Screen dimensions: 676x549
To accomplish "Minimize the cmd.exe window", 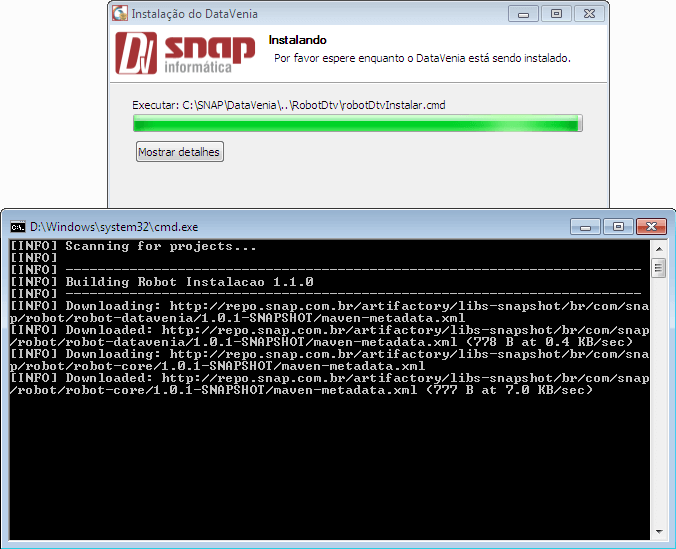I will tap(585, 227).
